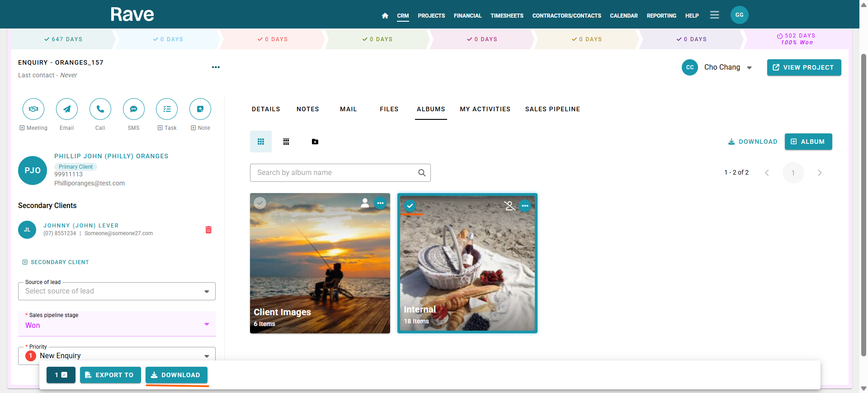Click the folder icon in albums toolbar

[315, 142]
